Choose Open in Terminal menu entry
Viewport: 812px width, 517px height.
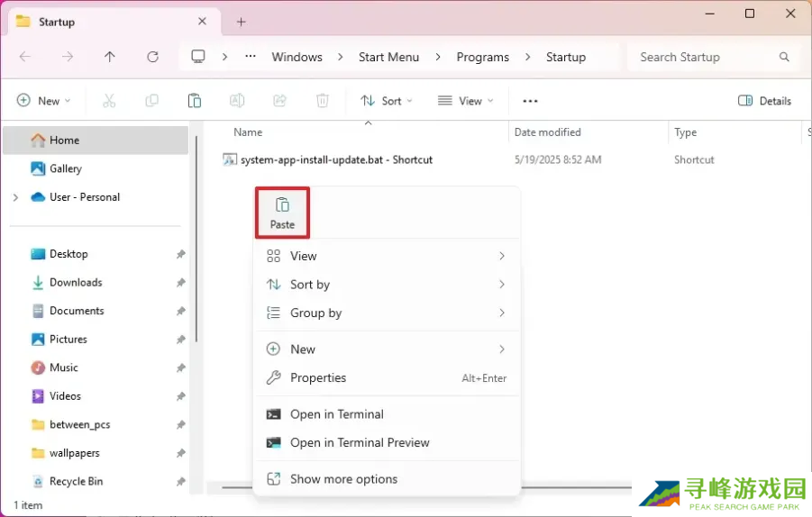pos(336,414)
